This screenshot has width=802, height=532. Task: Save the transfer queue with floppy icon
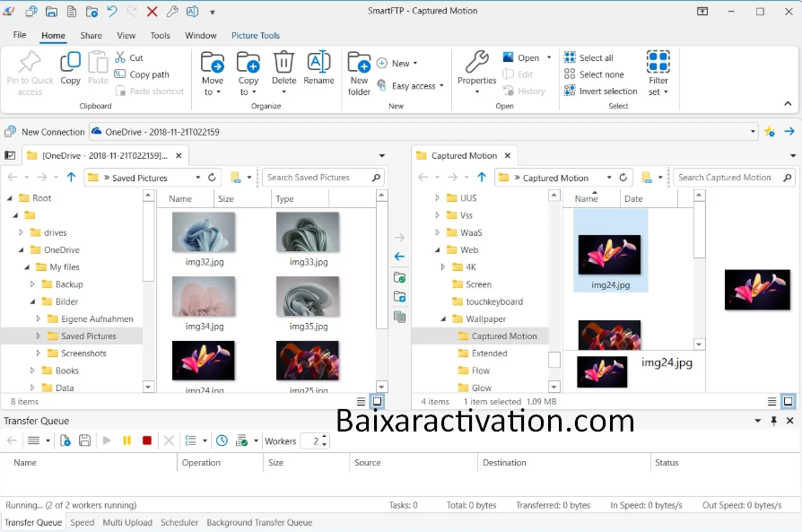coord(84,440)
